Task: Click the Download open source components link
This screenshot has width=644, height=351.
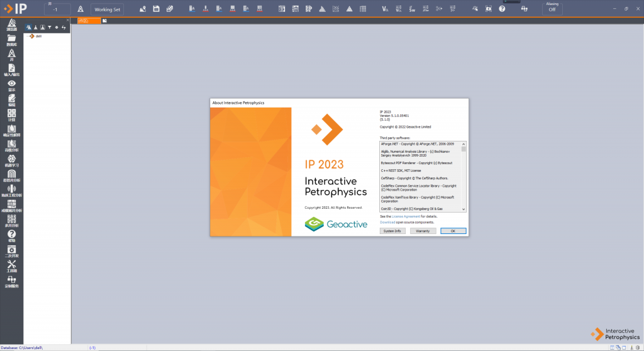Action: pos(387,222)
